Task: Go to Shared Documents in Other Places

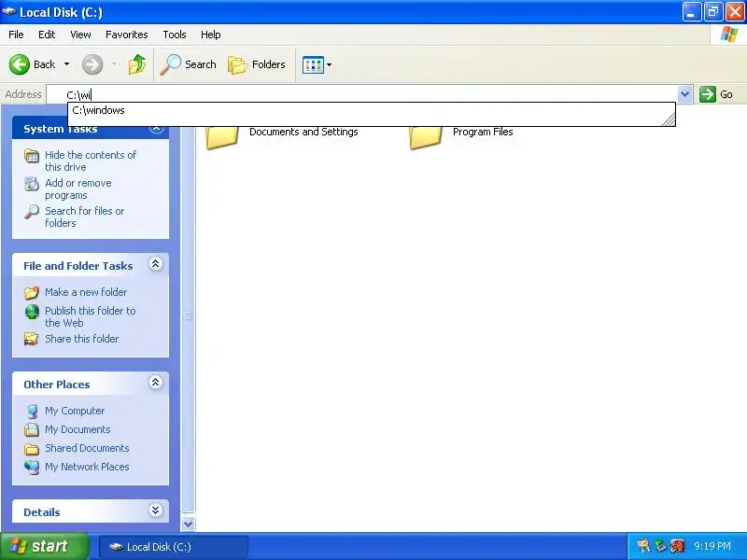Action: click(x=87, y=448)
